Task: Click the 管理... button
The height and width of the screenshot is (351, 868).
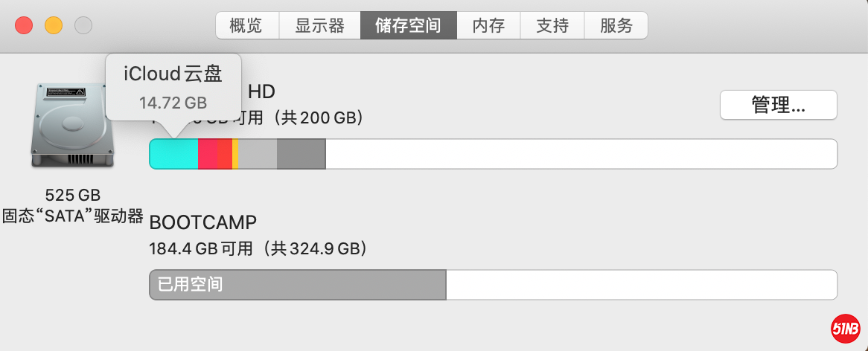Action: coord(778,105)
